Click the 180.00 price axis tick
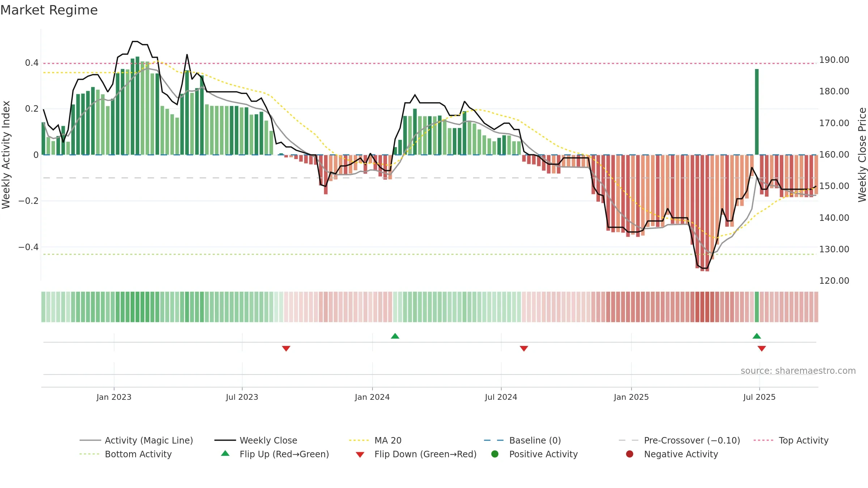 pyautogui.click(x=834, y=91)
